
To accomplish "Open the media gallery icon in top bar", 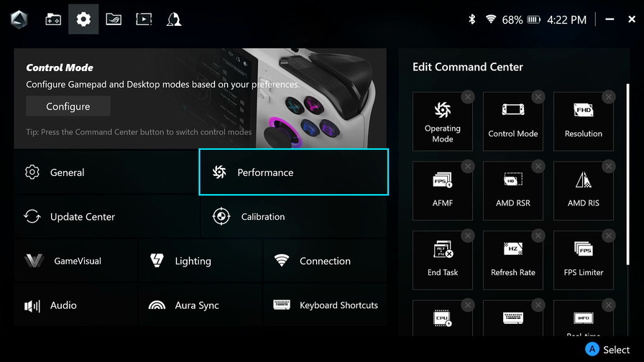I will (x=144, y=19).
